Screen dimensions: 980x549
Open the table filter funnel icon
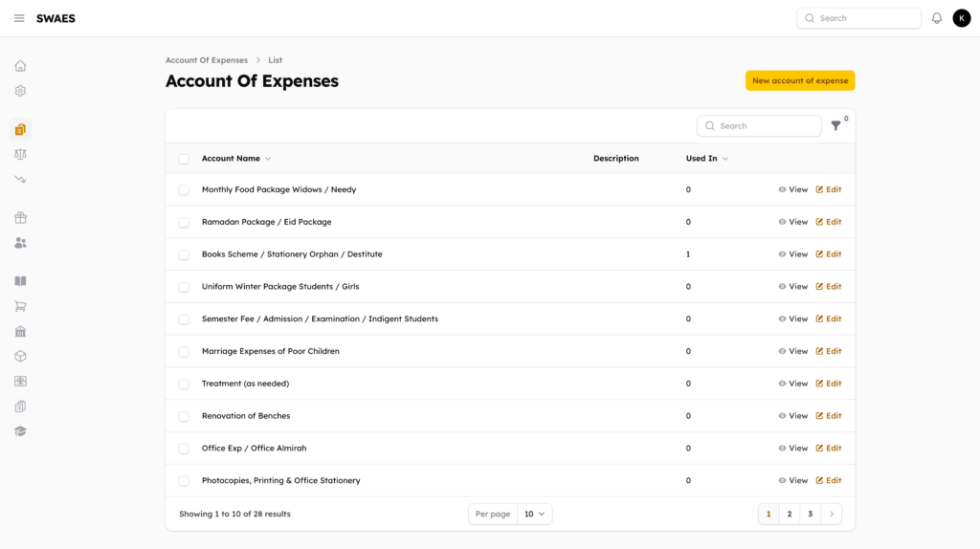tap(835, 126)
